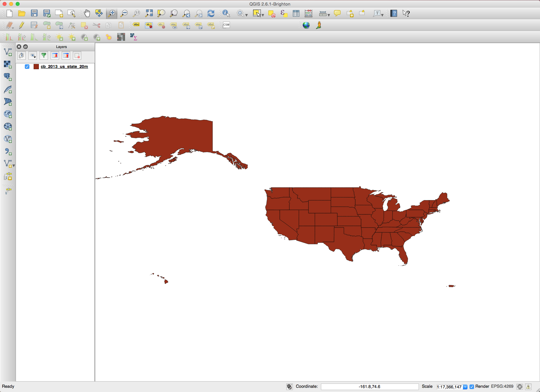Open the Measure tool dropdown arrow
This screenshot has width=540, height=392.
tap(328, 15)
